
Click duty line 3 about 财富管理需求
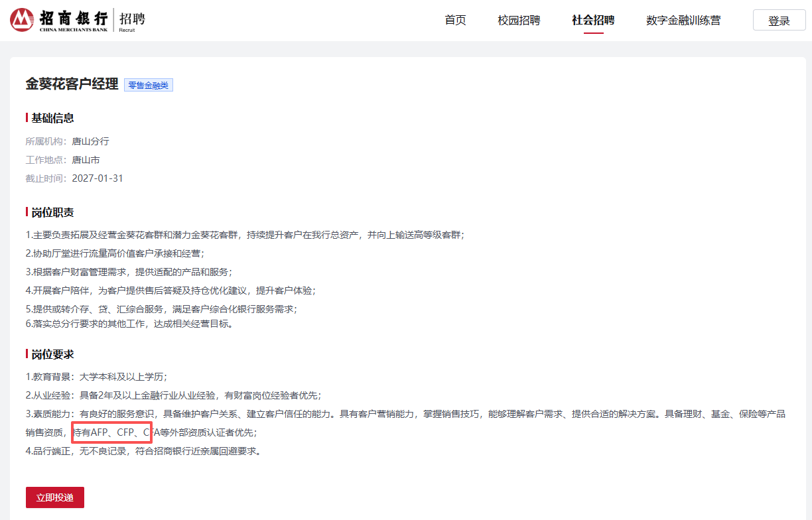129,272
